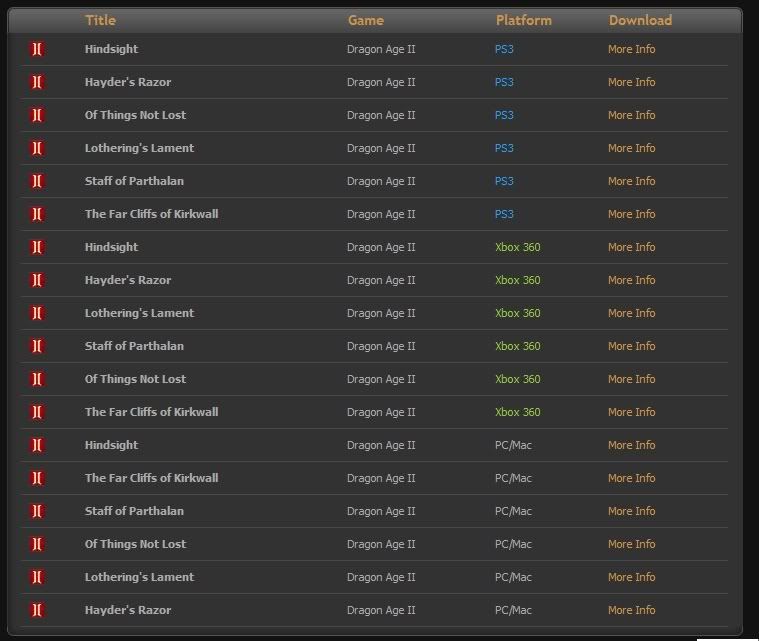Click the icon beside Xbox 360 Hayder's Razor
This screenshot has width=759, height=641.
click(37, 280)
